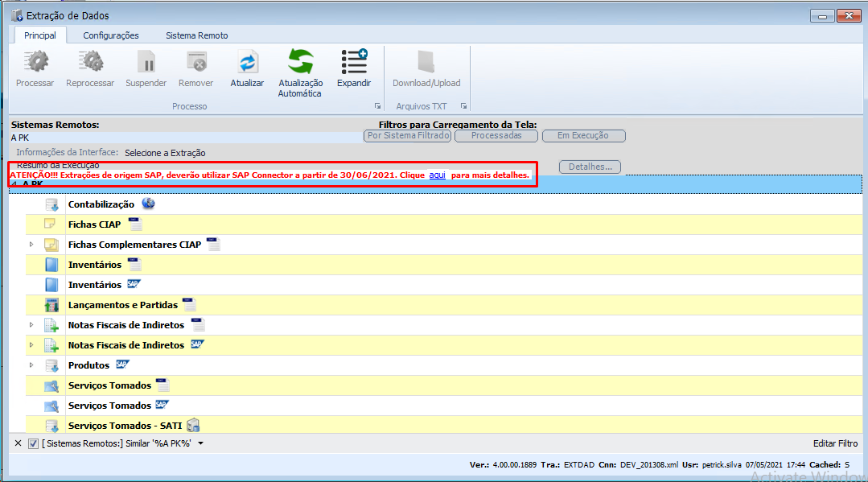Open the Processo group dialog launcher
This screenshot has height=482, width=868.
tap(377, 106)
